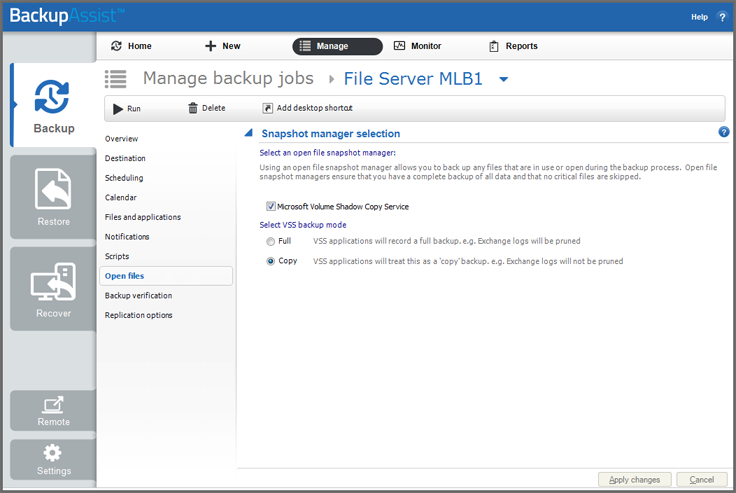Click the Cancel button

[702, 479]
